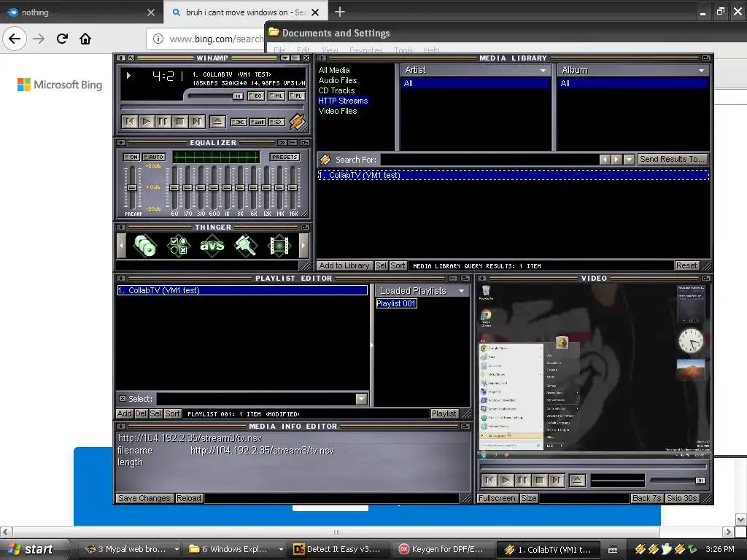Open Search For history dropdown arrow
Screen dimensions: 747x560
tap(629, 160)
